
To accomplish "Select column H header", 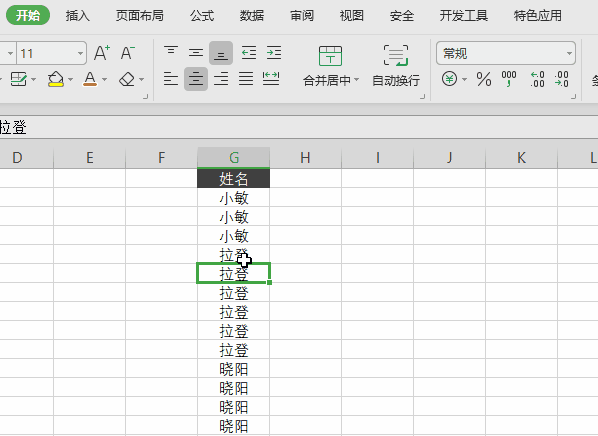I will (305, 158).
